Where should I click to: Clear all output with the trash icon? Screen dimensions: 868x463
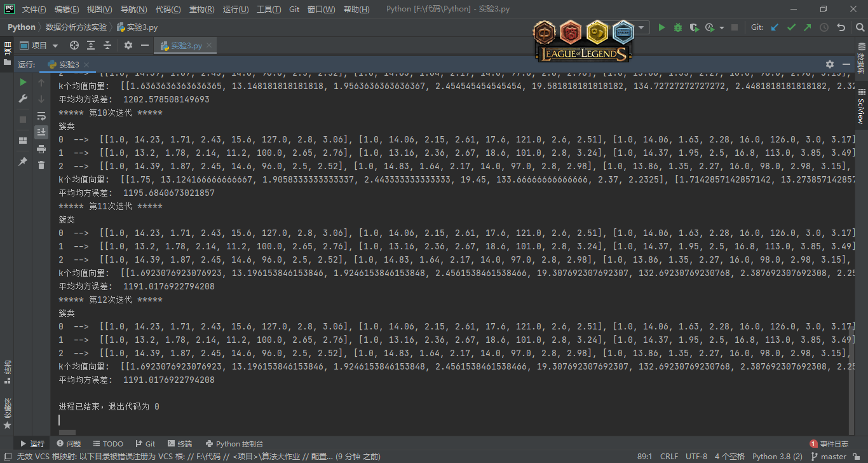pyautogui.click(x=41, y=165)
